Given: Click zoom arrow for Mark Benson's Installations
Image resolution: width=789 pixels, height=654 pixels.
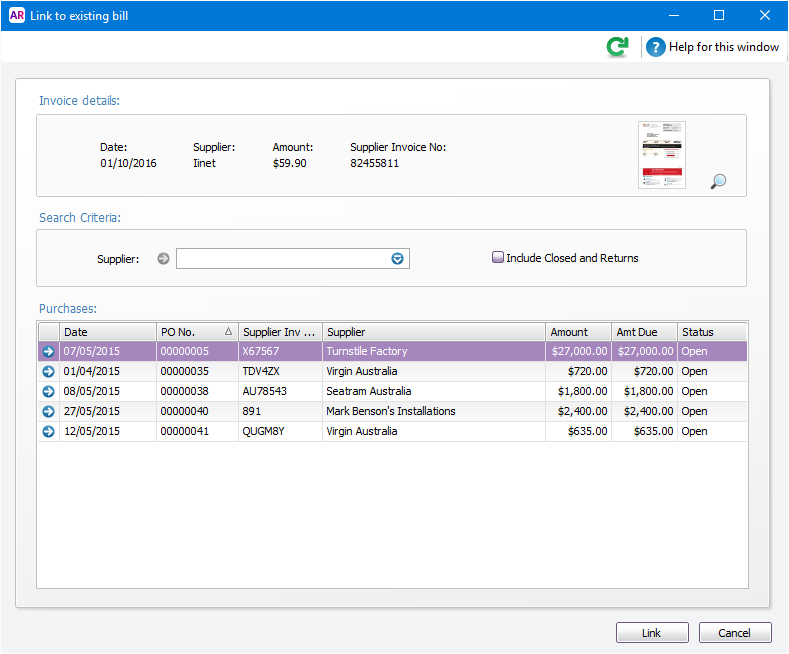Looking at the screenshot, I should (48, 412).
